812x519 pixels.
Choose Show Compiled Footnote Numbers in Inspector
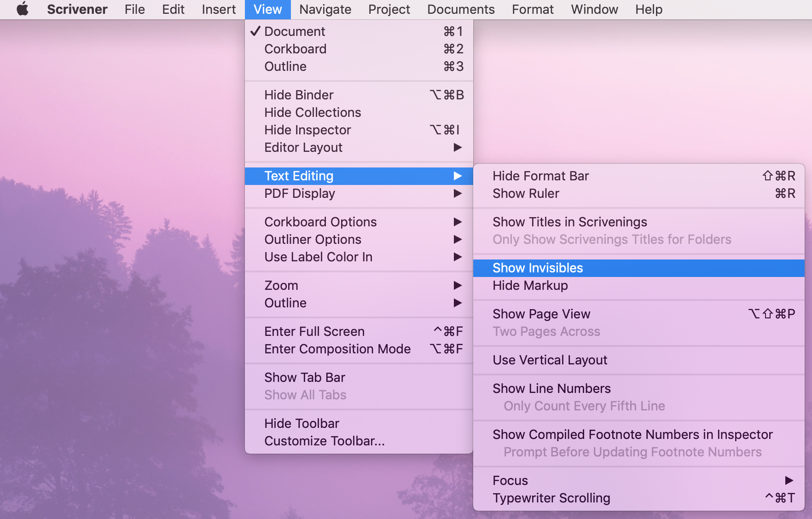[639, 434]
